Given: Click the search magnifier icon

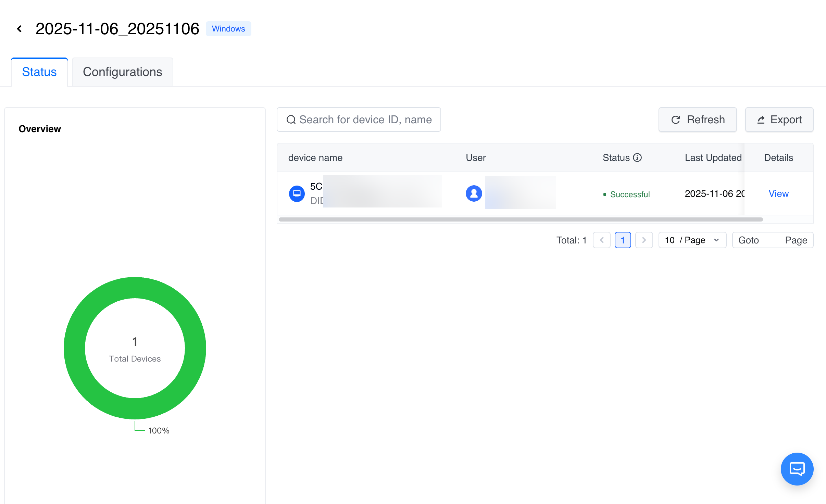Looking at the screenshot, I should [x=291, y=119].
